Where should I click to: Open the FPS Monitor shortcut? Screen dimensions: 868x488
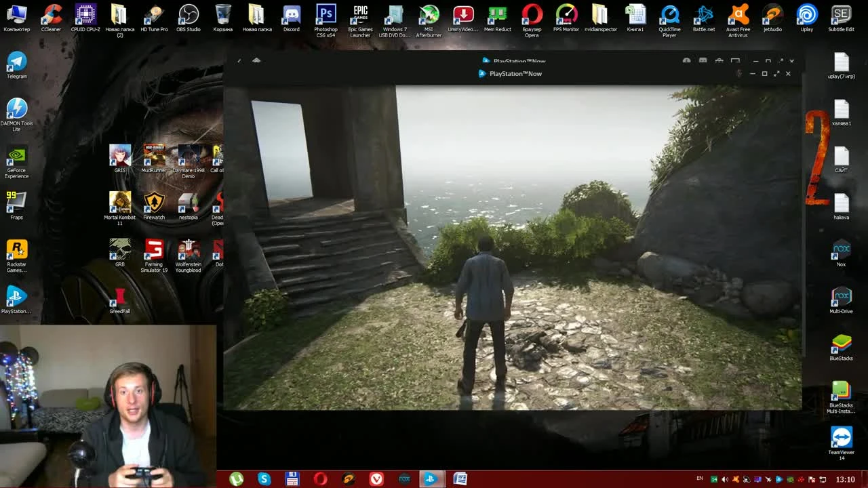pos(566,18)
